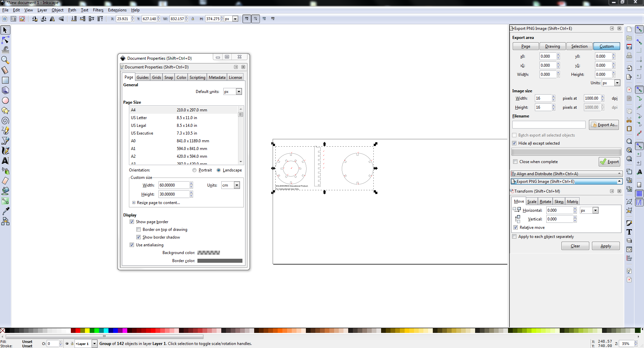Image resolution: width=644 pixels, height=348 pixels.
Task: Select Portrait orientation
Action: [x=194, y=170]
